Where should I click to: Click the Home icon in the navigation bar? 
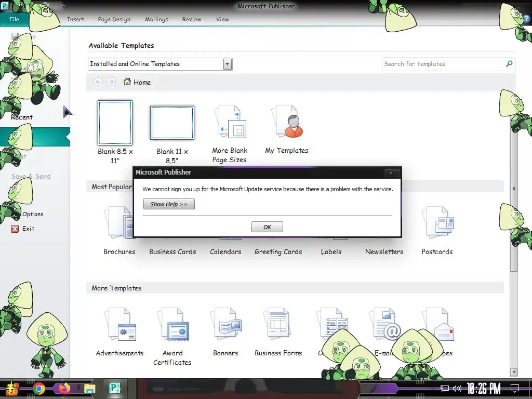(127, 82)
